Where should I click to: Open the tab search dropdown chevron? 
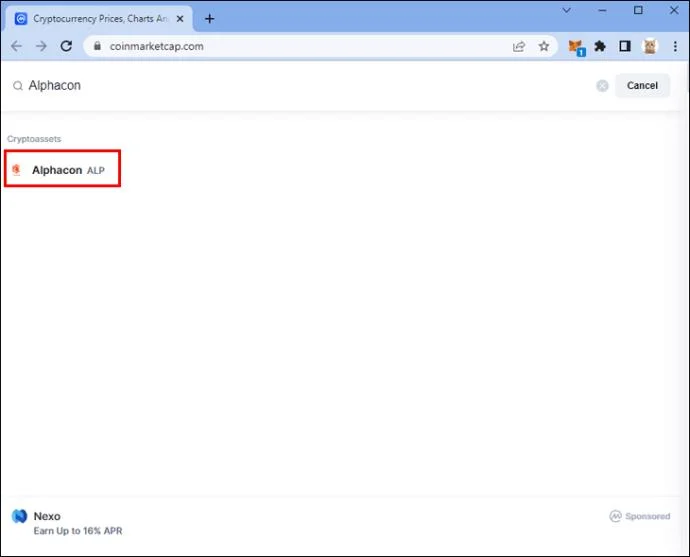(x=567, y=10)
